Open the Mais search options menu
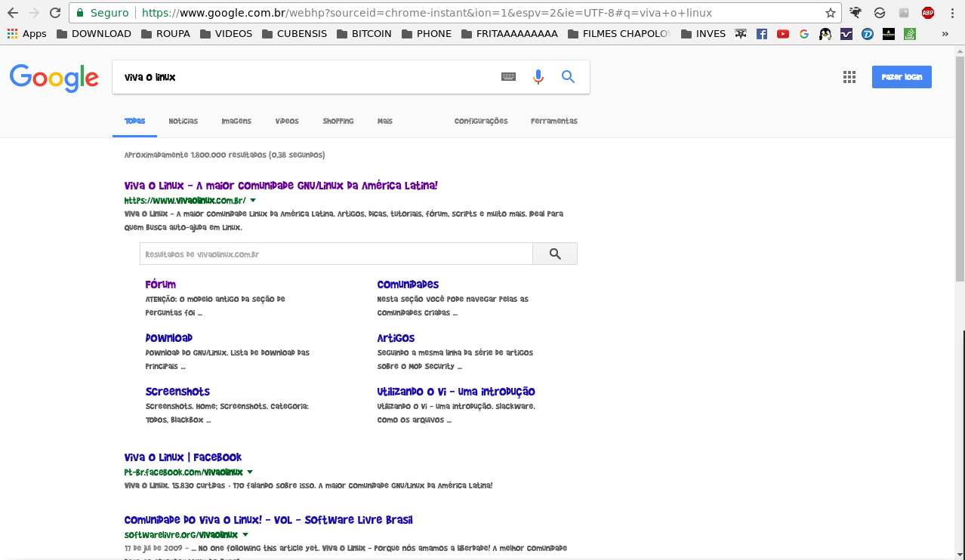 [x=385, y=121]
